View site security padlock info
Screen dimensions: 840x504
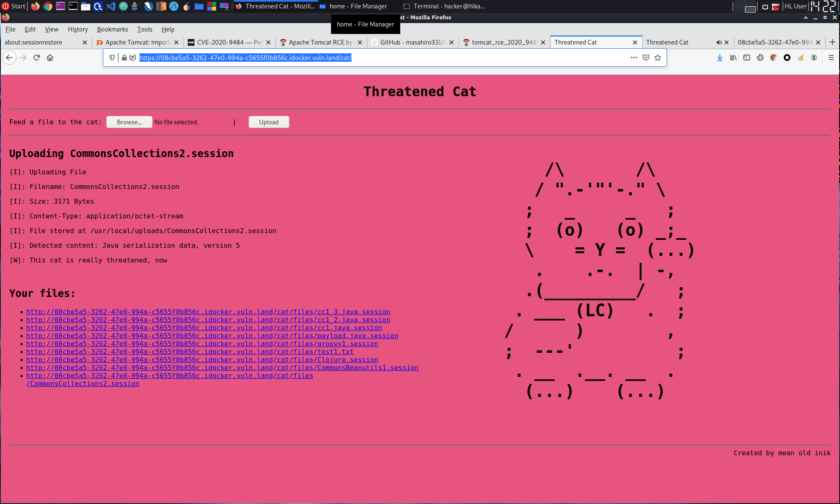point(124,58)
